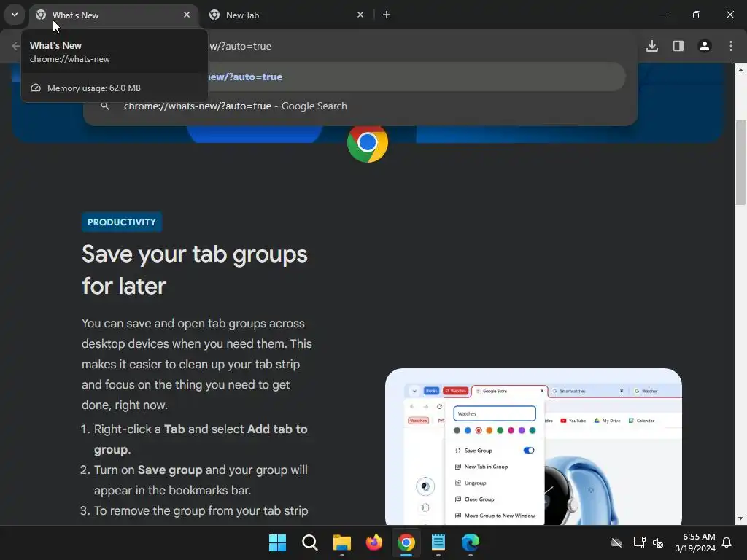Image resolution: width=747 pixels, height=560 pixels.
Task: Click the 'Save your tab groups' heading
Action: (x=195, y=270)
